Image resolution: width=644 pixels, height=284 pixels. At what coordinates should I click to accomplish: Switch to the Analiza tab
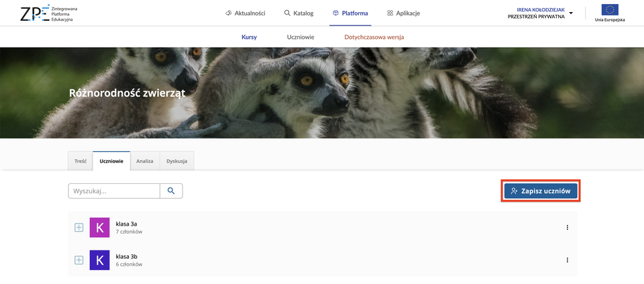pos(145,161)
